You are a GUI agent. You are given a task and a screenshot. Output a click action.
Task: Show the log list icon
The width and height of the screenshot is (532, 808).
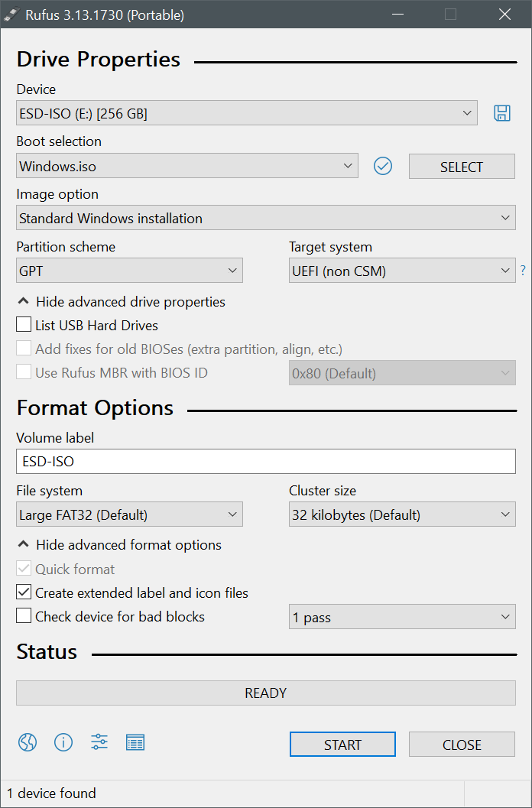point(135,742)
